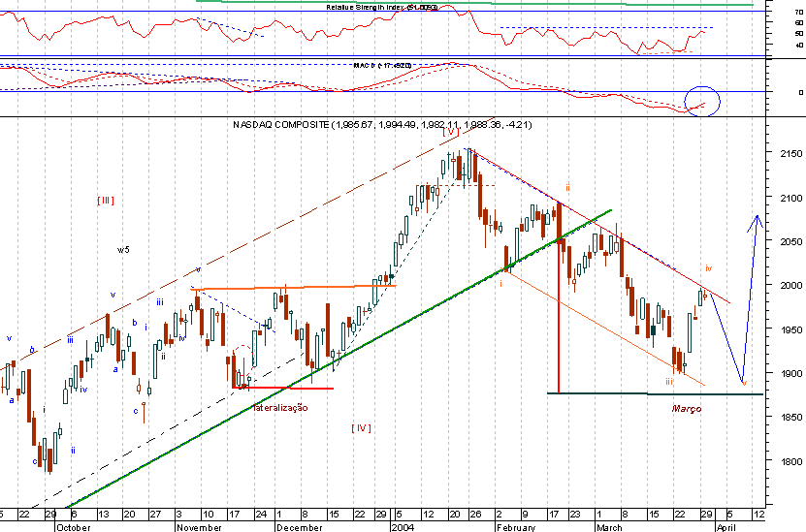Click the Relative Strength Index title label
806x532 pixels.
point(382,7)
